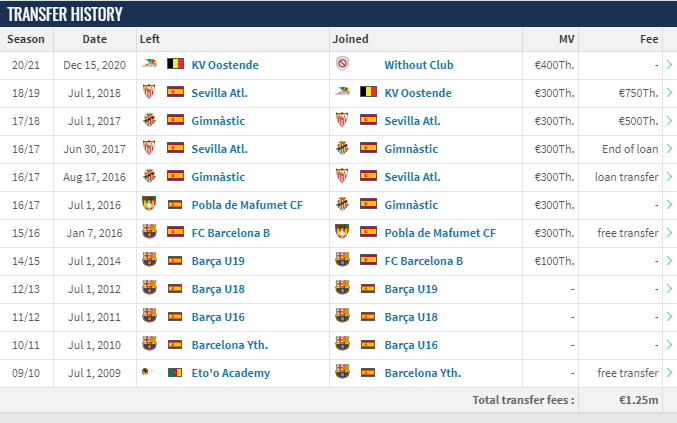677x423 pixels.
Task: Open Eto'o Academy club link
Action: [231, 373]
